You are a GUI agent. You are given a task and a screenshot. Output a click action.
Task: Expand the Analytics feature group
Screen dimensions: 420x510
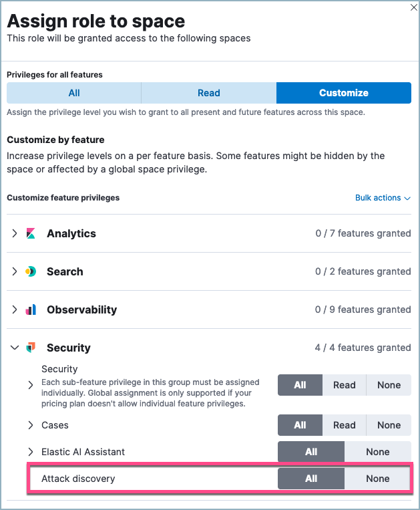click(15, 234)
